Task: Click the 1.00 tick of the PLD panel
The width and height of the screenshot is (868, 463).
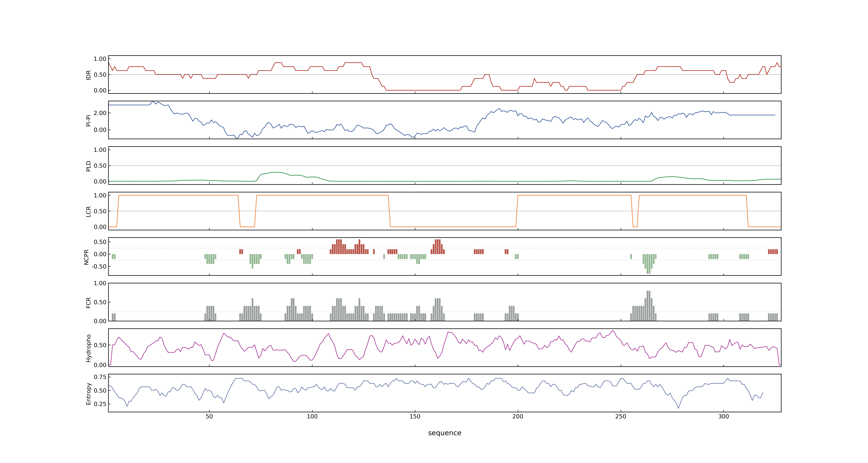Action: coord(100,150)
